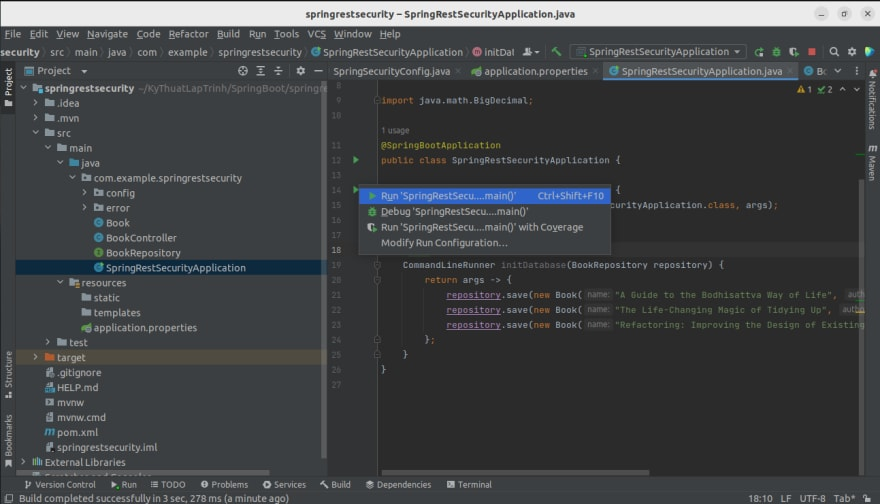Switch to application.properties editor tab
Viewport: 880px width, 504px height.
pyautogui.click(x=535, y=71)
